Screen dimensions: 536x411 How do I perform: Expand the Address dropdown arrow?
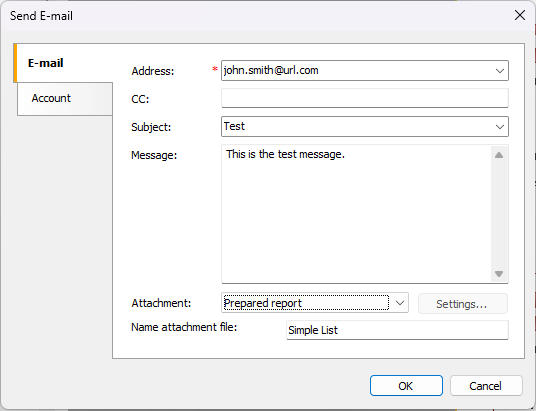(500, 71)
